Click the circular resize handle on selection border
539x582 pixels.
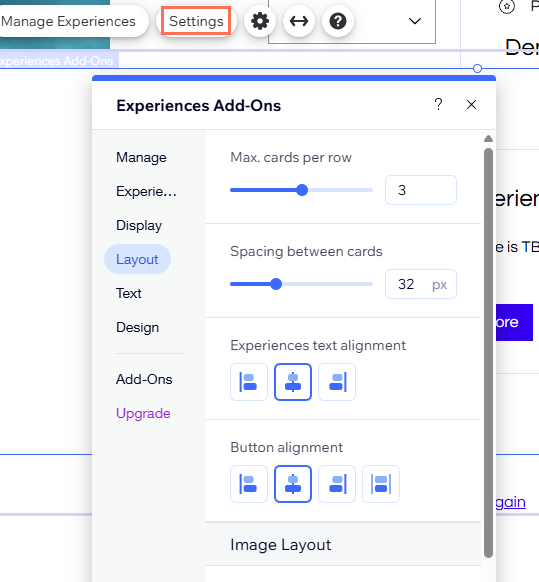point(477,69)
